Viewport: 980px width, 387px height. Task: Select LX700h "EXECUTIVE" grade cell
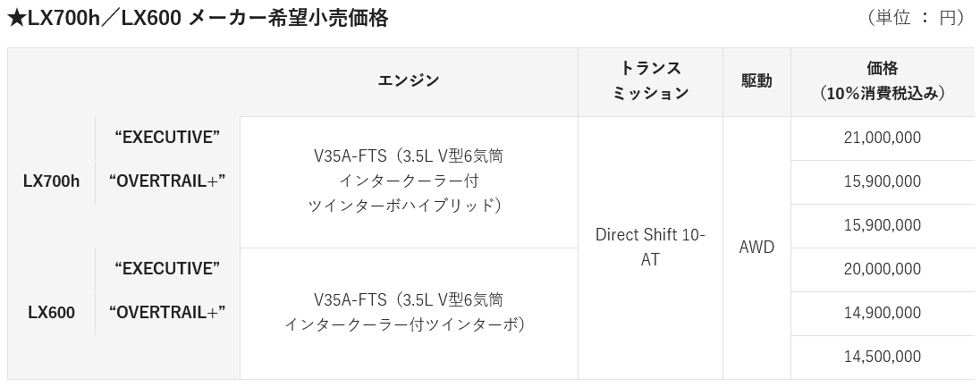pyautogui.click(x=167, y=138)
